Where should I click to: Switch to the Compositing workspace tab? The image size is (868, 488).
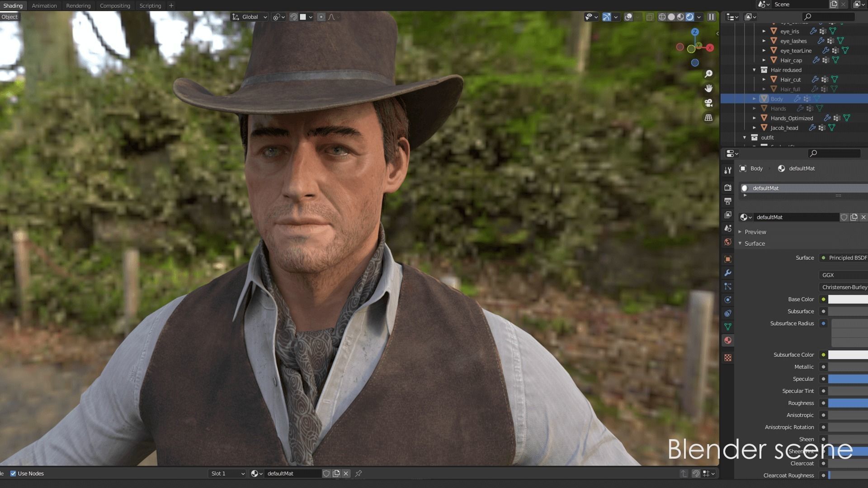(115, 6)
